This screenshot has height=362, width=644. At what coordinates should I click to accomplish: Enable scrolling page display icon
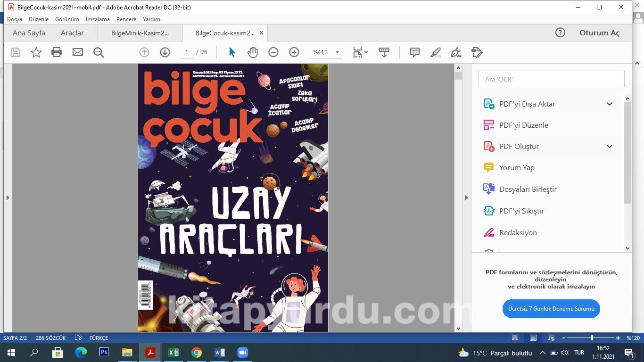pos(384,52)
